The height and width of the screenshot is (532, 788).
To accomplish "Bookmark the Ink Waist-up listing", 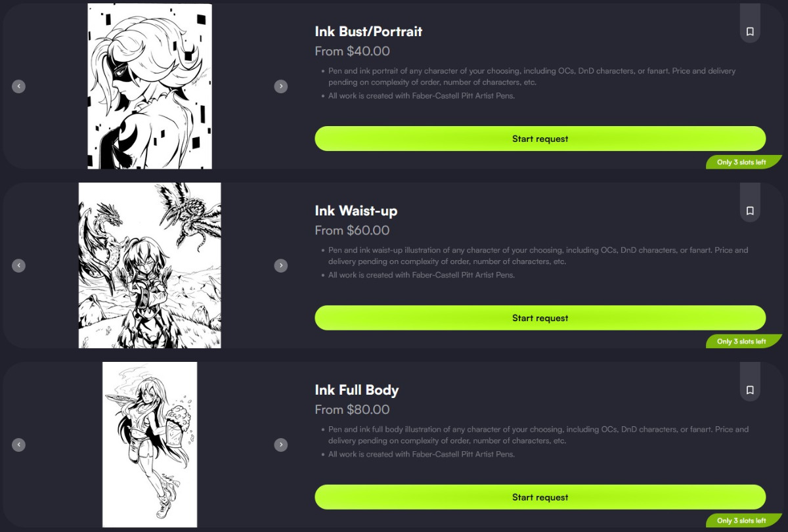I will [750, 210].
